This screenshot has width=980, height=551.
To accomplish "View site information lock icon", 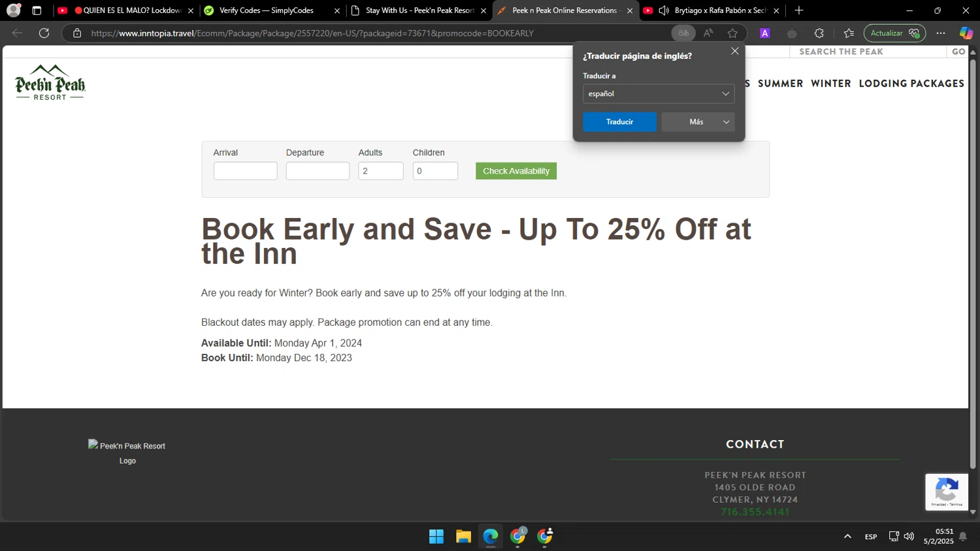I will pyautogui.click(x=77, y=33).
